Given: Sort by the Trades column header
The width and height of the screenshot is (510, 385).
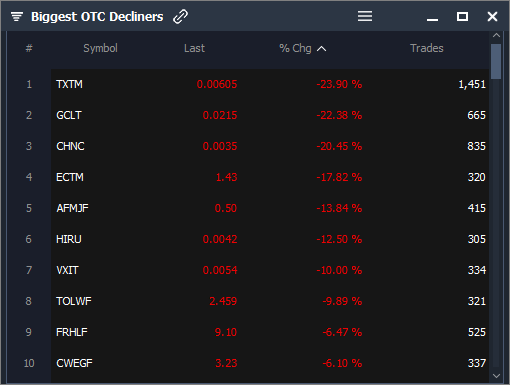Looking at the screenshot, I should pyautogui.click(x=427, y=48).
